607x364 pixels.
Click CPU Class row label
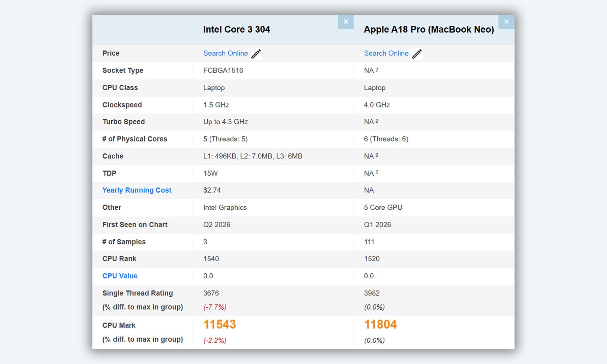point(120,88)
